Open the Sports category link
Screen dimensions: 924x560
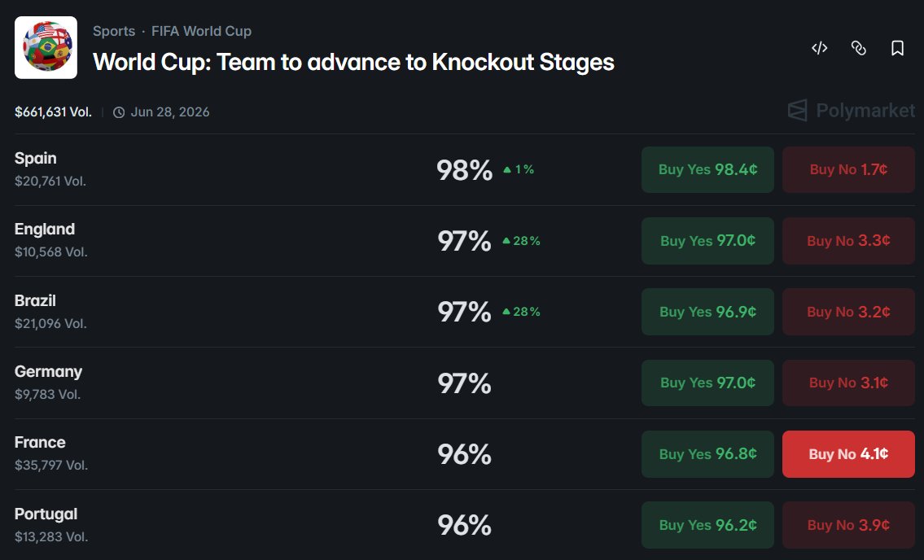[x=114, y=31]
